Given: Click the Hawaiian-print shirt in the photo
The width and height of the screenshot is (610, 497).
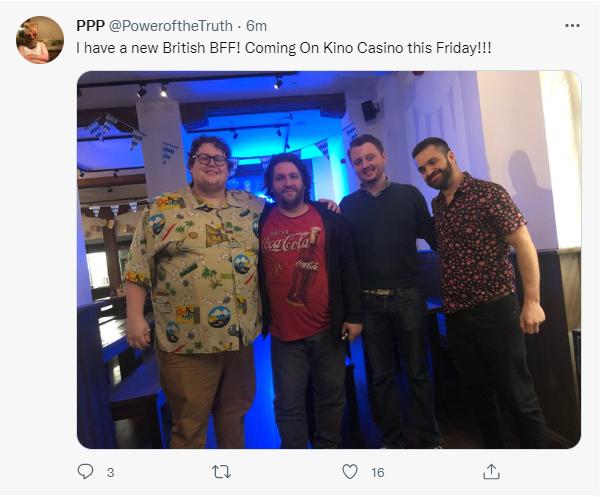Looking at the screenshot, I should [x=195, y=268].
